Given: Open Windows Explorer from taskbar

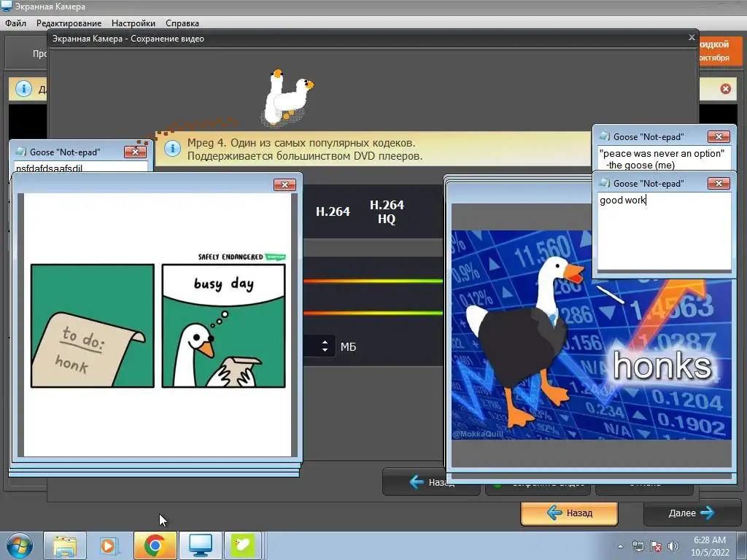Looking at the screenshot, I should tap(65, 545).
